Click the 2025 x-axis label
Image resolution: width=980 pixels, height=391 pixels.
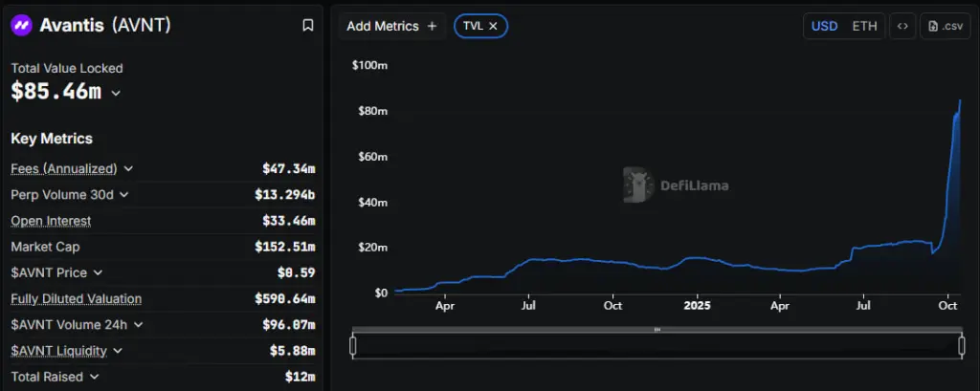pyautogui.click(x=697, y=306)
